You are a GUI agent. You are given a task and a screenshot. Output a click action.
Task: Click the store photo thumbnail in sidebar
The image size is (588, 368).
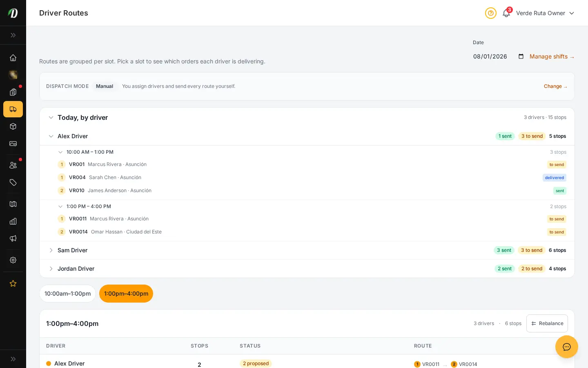[13, 75]
